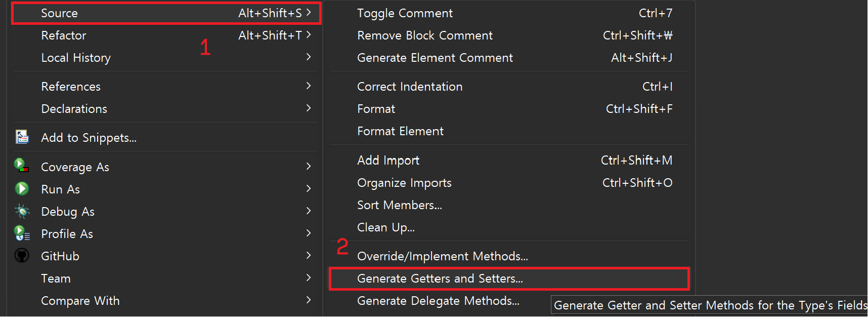Expand the Refactor submenu arrow
868x317 pixels.
[x=309, y=34]
